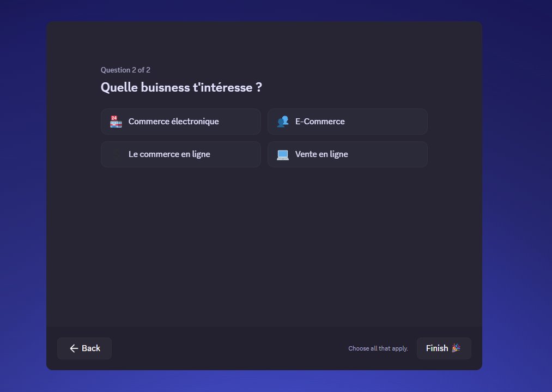This screenshot has width=552, height=392.
Task: Click the party popper icon on Finish
Action: point(456,348)
